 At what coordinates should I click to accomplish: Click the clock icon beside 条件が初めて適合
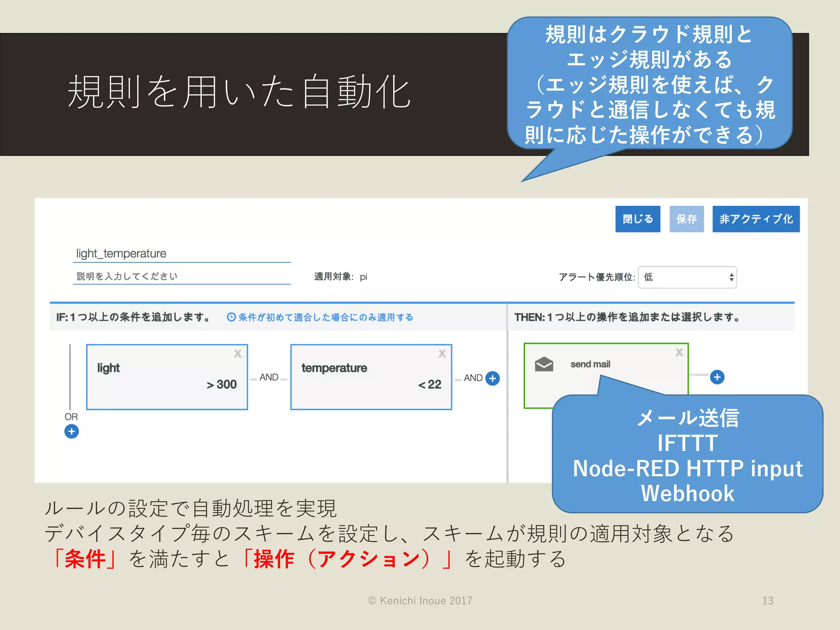(231, 317)
